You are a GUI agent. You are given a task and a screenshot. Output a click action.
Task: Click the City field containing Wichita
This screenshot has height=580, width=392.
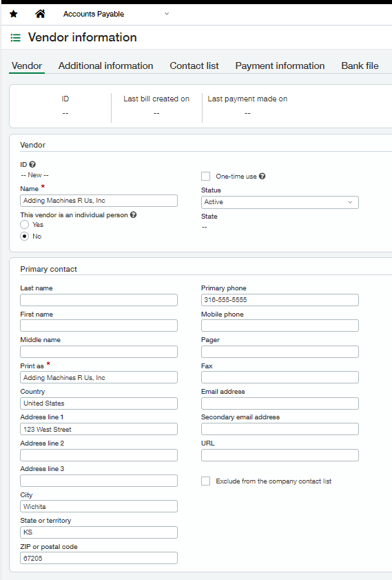click(x=99, y=506)
